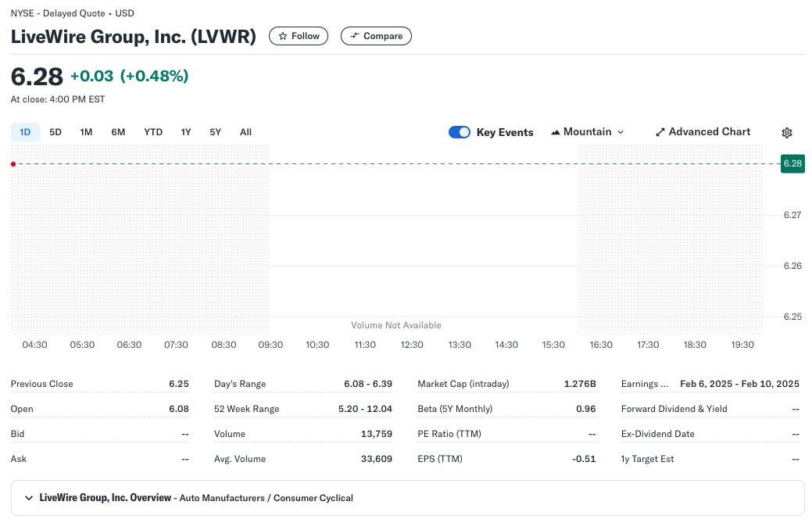Open the Mountain chart type dropdown
Screen dimensions: 812x523
click(587, 132)
